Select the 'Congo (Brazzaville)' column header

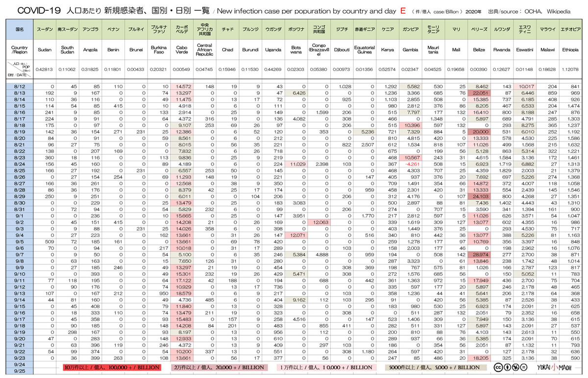click(318, 50)
